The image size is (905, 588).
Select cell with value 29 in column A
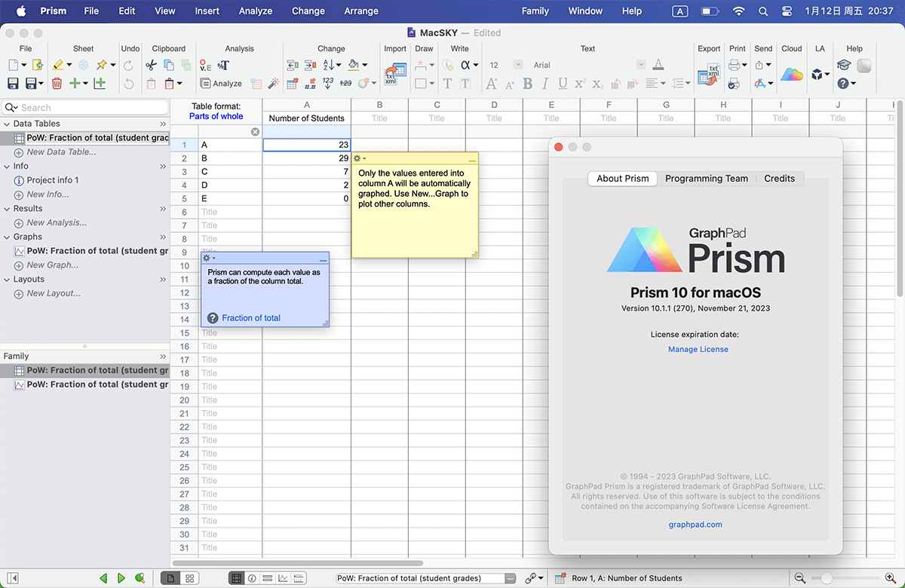click(x=306, y=158)
